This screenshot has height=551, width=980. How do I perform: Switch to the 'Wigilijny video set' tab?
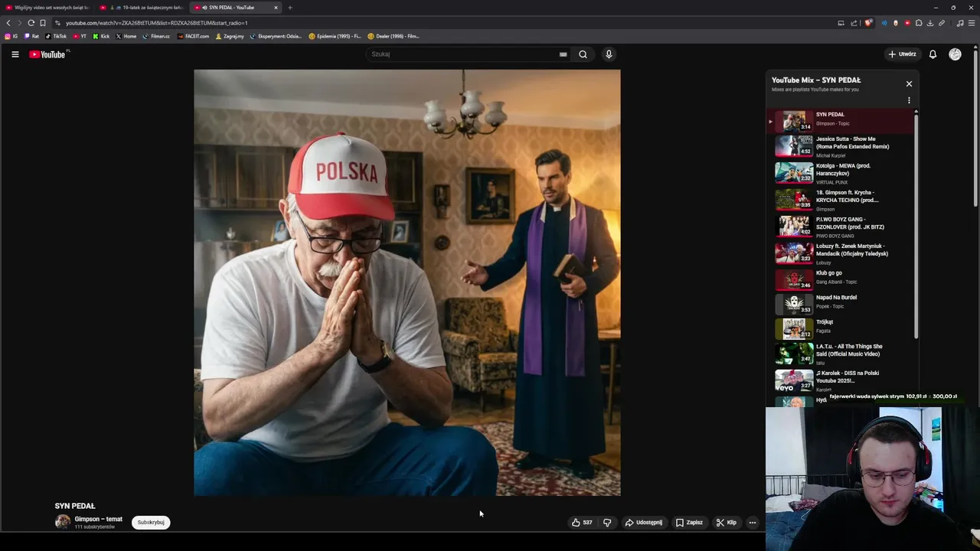pos(47,8)
